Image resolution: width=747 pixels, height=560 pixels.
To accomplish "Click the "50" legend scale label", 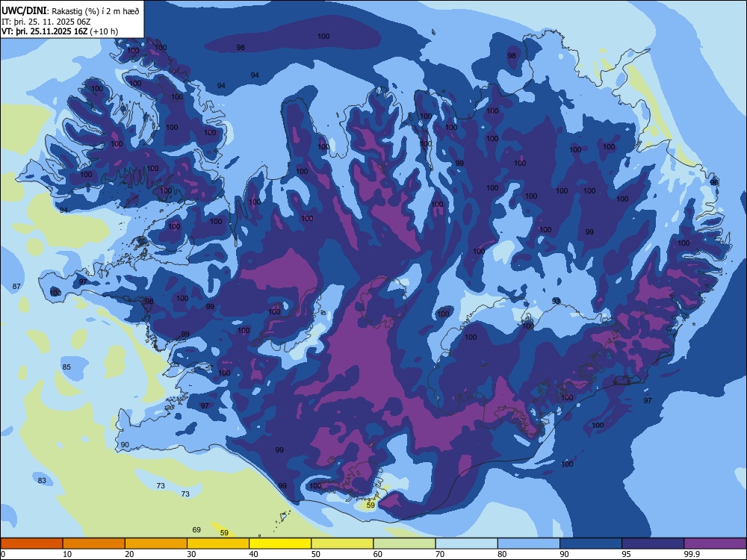I will [315, 554].
